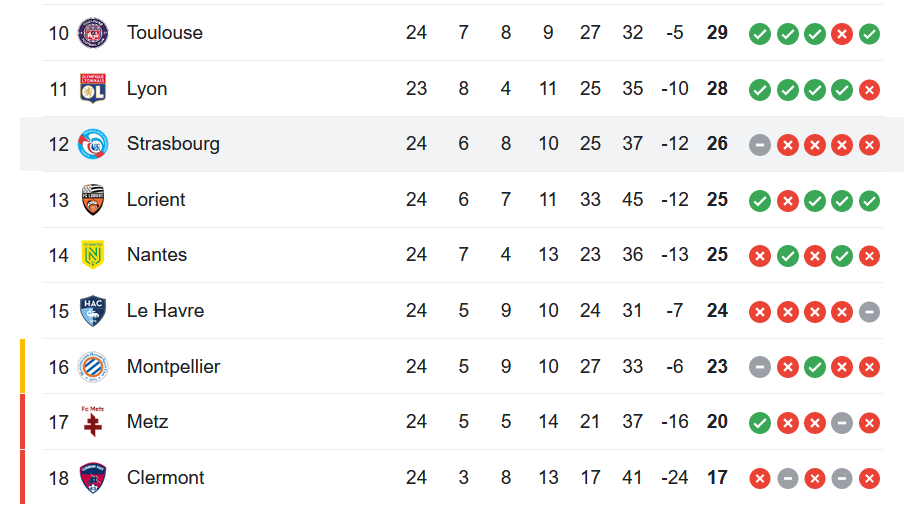Click Lyon's most recent loss icon
The height and width of the screenshot is (526, 904).
(870, 90)
